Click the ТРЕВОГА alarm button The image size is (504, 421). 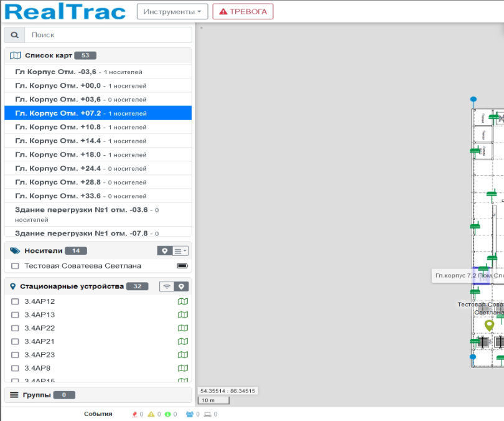(243, 12)
